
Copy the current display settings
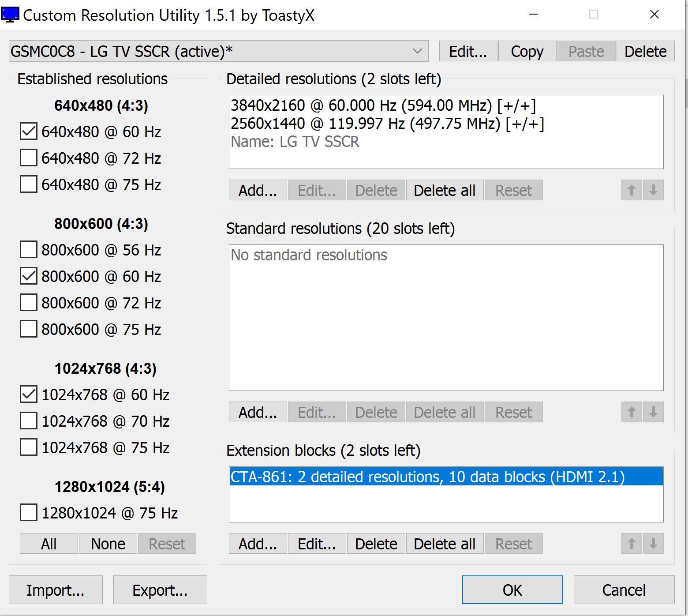click(x=527, y=51)
